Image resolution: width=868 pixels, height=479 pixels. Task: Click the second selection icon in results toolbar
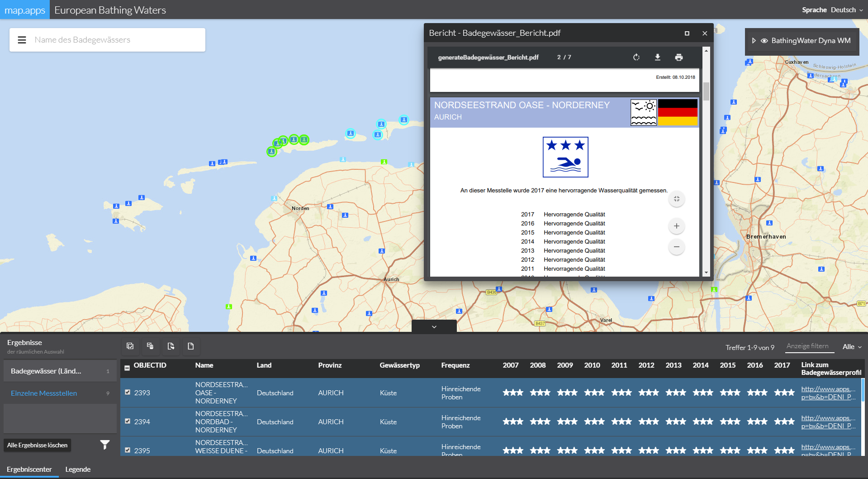pos(150,346)
